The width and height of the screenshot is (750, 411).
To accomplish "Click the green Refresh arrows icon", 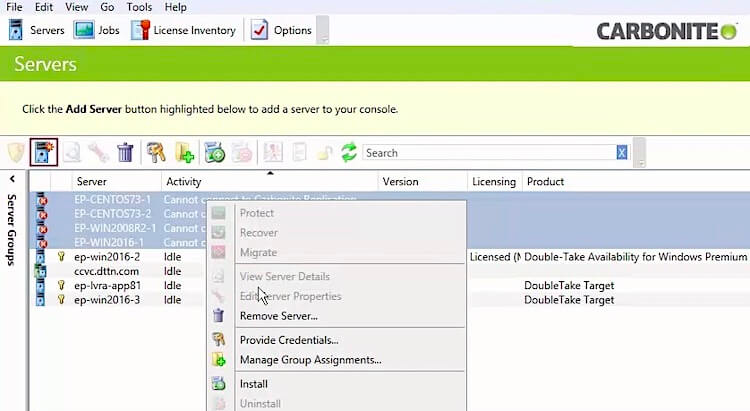I will (x=349, y=153).
